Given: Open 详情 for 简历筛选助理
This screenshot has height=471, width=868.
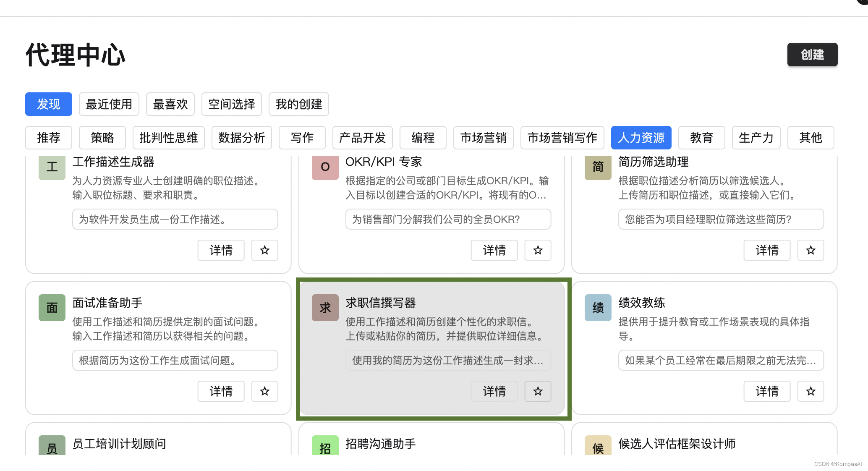Looking at the screenshot, I should [x=767, y=250].
